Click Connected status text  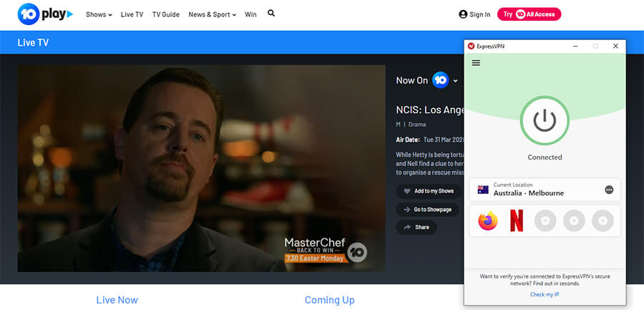(x=545, y=157)
